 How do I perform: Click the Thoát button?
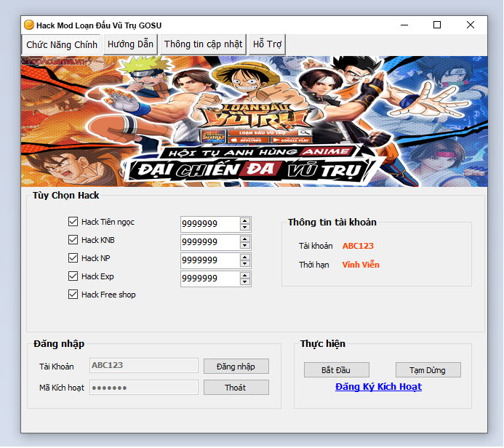pyautogui.click(x=236, y=388)
